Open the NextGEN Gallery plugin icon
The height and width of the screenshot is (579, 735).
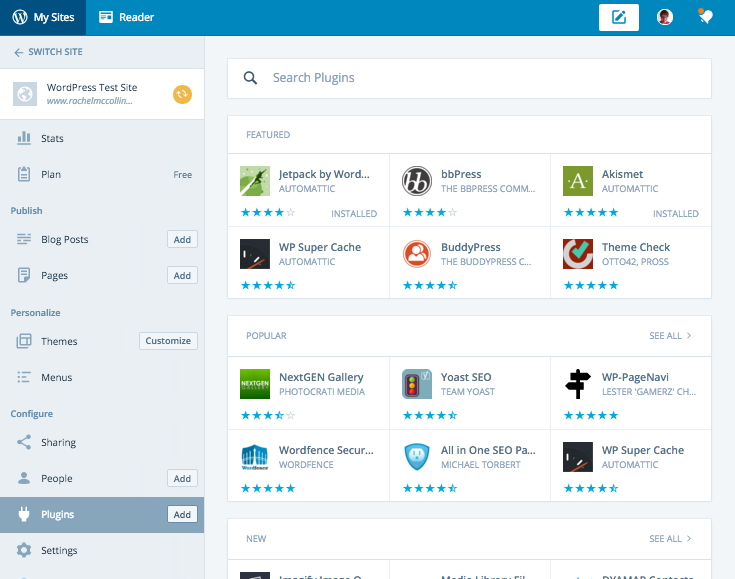click(255, 384)
